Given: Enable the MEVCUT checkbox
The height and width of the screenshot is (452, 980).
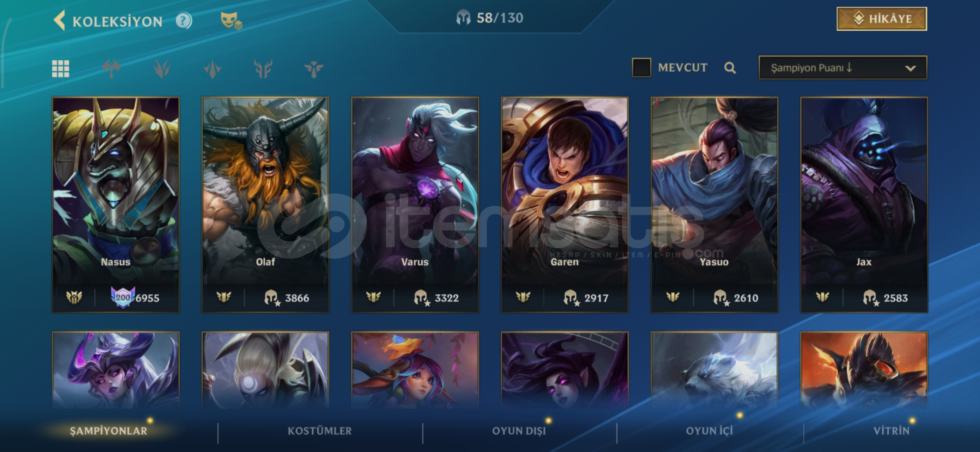Looking at the screenshot, I should pos(641,67).
